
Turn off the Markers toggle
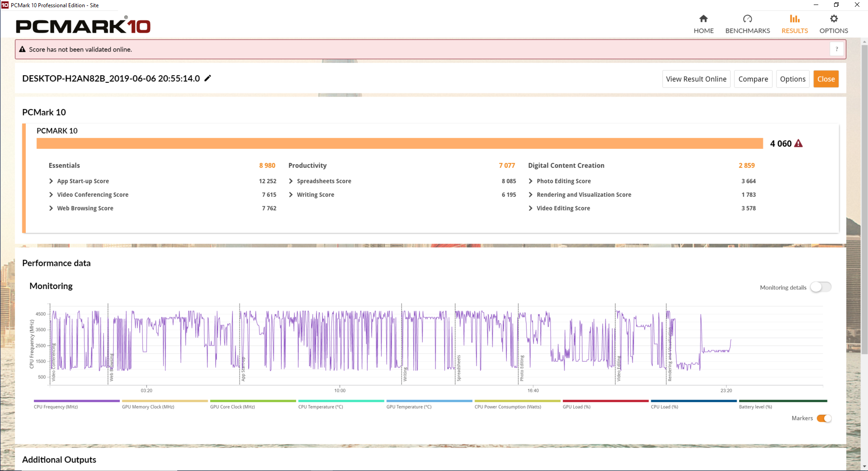tap(824, 419)
